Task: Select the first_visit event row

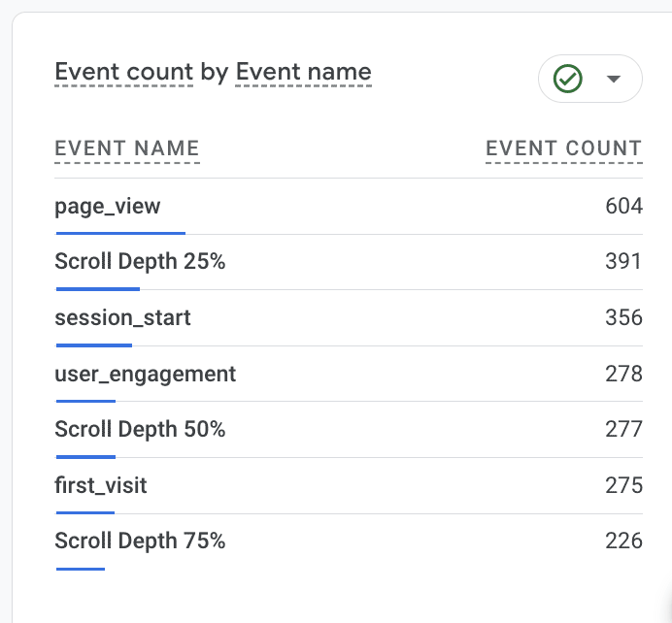Action: [x=101, y=484]
